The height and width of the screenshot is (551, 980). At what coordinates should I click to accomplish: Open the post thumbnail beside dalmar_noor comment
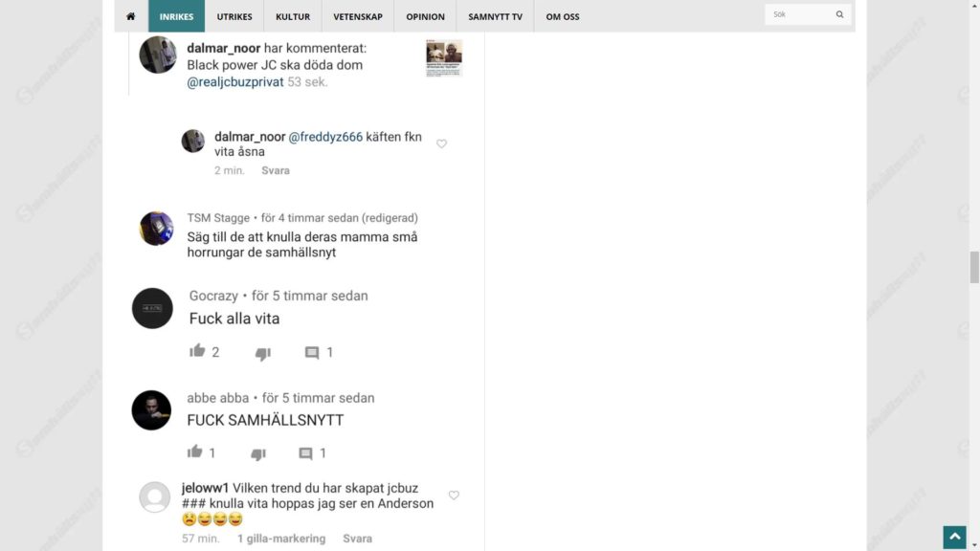coord(444,57)
